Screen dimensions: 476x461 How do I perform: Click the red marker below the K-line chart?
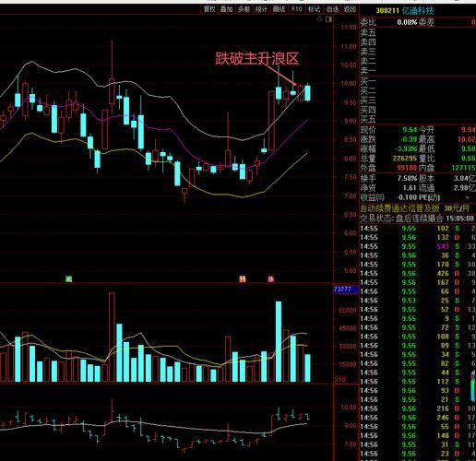coord(271,279)
